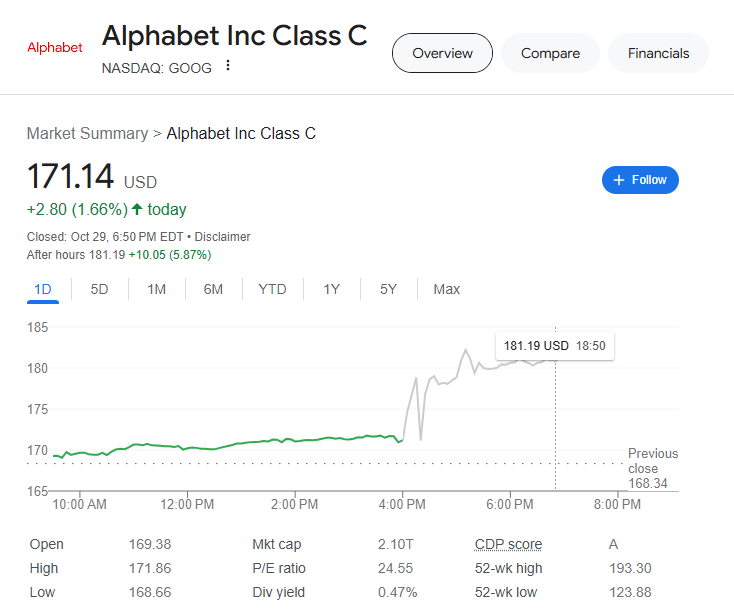734x615 pixels.
Task: Open the three-dot more options menu
Action: (228, 66)
